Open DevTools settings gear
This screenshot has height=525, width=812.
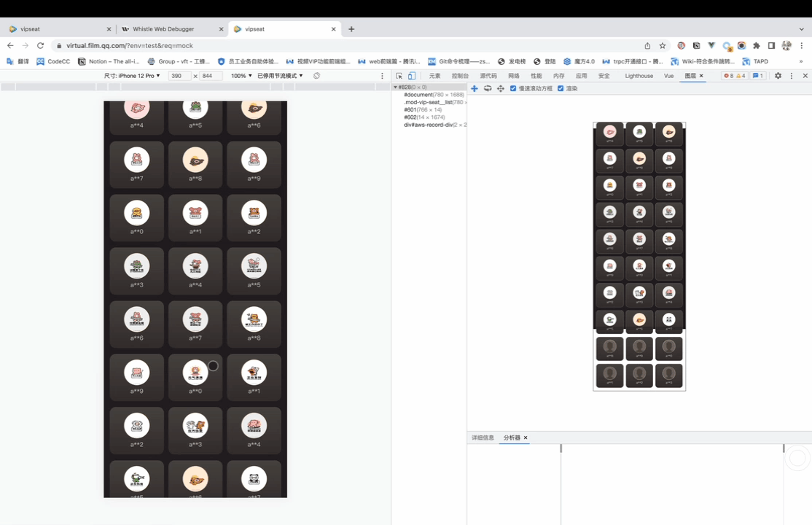pyautogui.click(x=778, y=76)
